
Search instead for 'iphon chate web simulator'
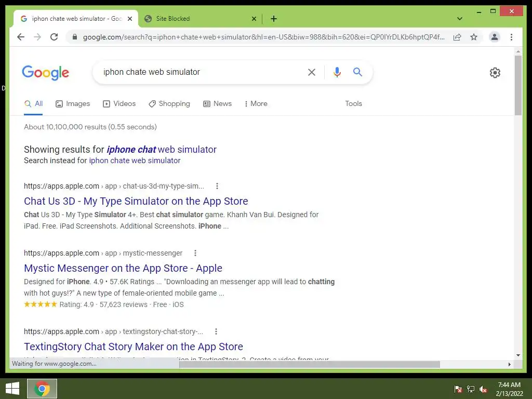pyautogui.click(x=135, y=161)
